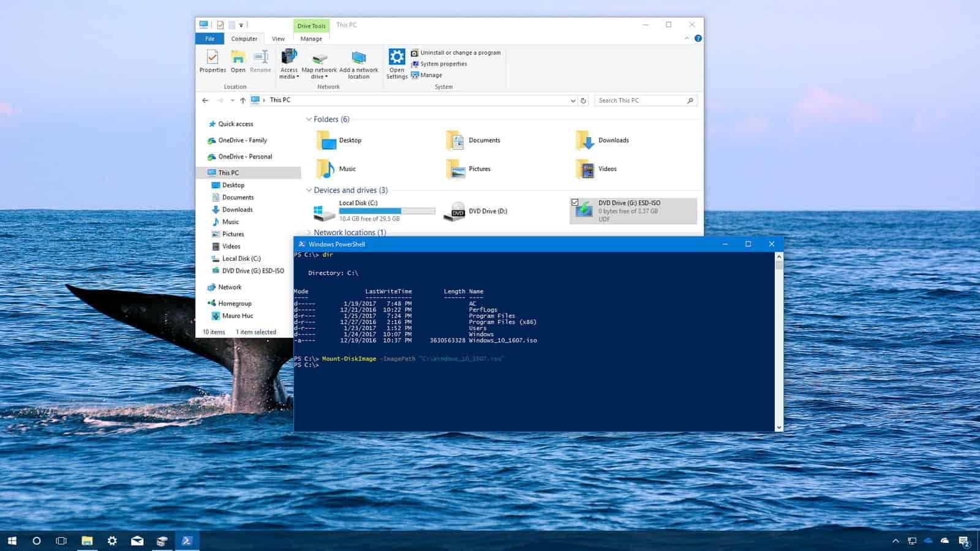
Task: Click PowerShell scrollbar up arrow
Action: (779, 257)
